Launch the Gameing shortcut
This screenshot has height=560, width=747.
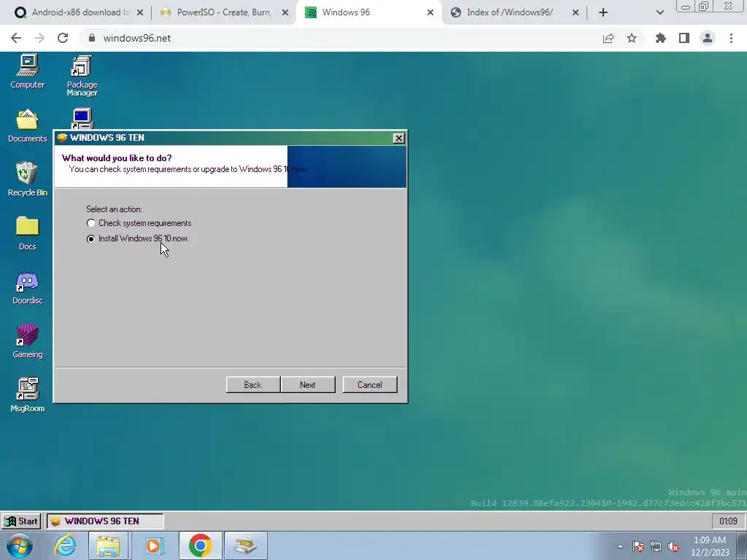tap(28, 341)
